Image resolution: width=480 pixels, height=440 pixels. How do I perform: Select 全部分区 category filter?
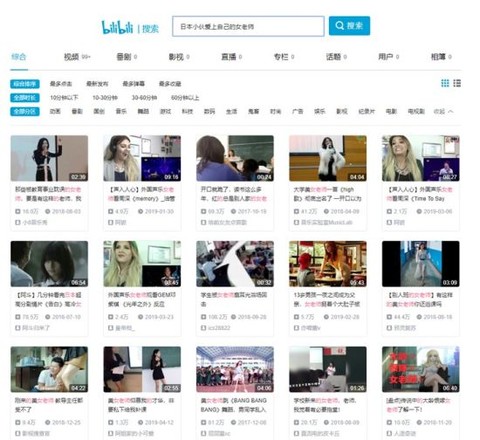point(25,111)
